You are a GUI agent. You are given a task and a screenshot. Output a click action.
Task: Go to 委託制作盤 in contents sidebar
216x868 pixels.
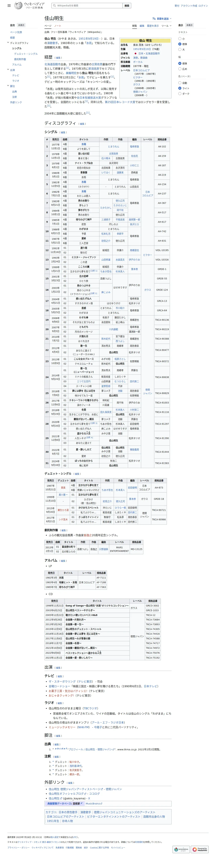click(x=20, y=59)
